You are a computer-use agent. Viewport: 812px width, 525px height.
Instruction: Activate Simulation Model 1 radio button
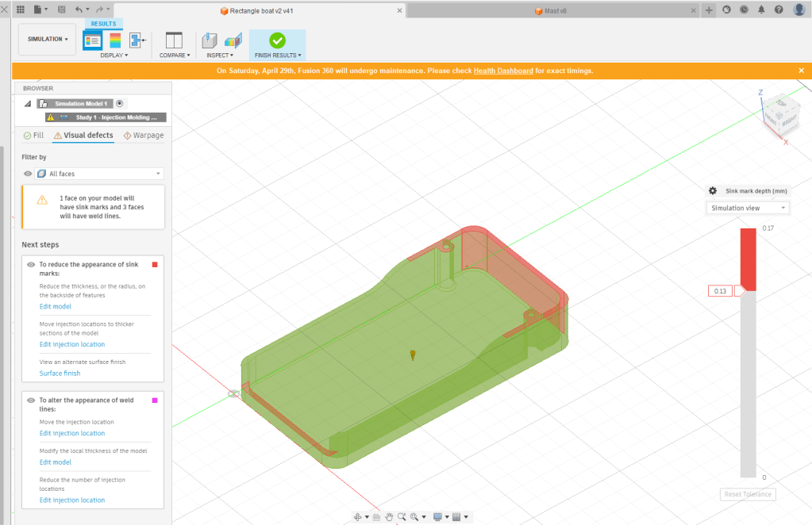coord(120,103)
